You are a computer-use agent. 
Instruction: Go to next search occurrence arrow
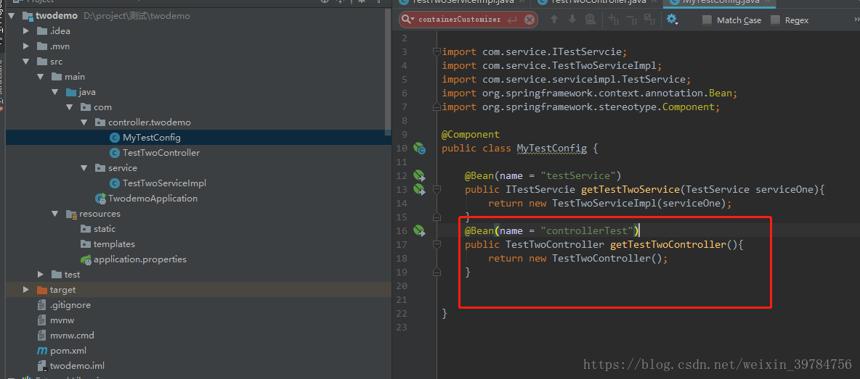click(572, 20)
